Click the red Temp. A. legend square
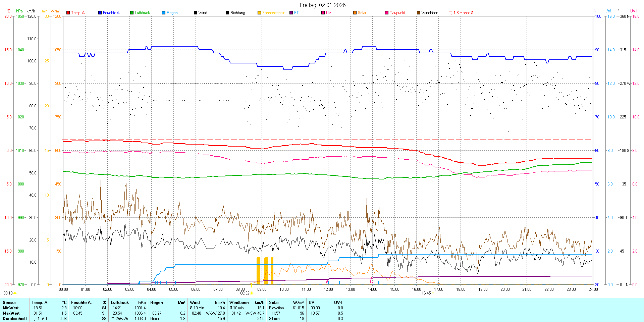The image size is (644, 322). coord(68,13)
